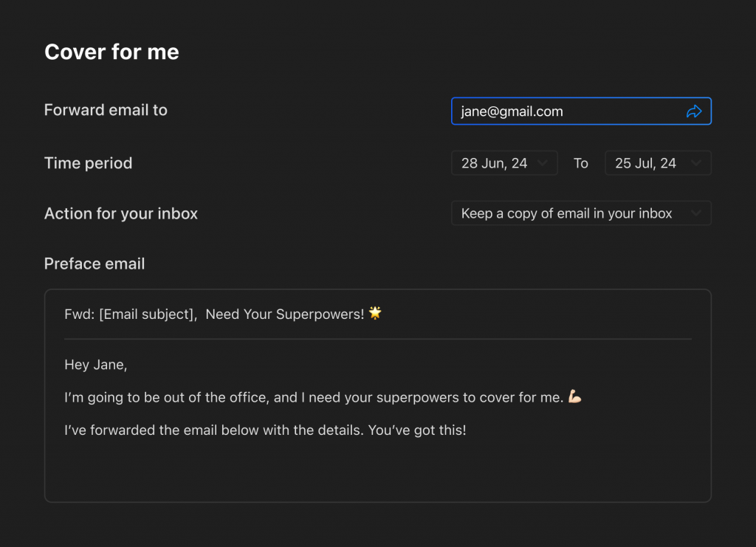Focus the jane@gmail.com forward address field
Image resolution: width=756 pixels, height=547 pixels.
(561, 111)
